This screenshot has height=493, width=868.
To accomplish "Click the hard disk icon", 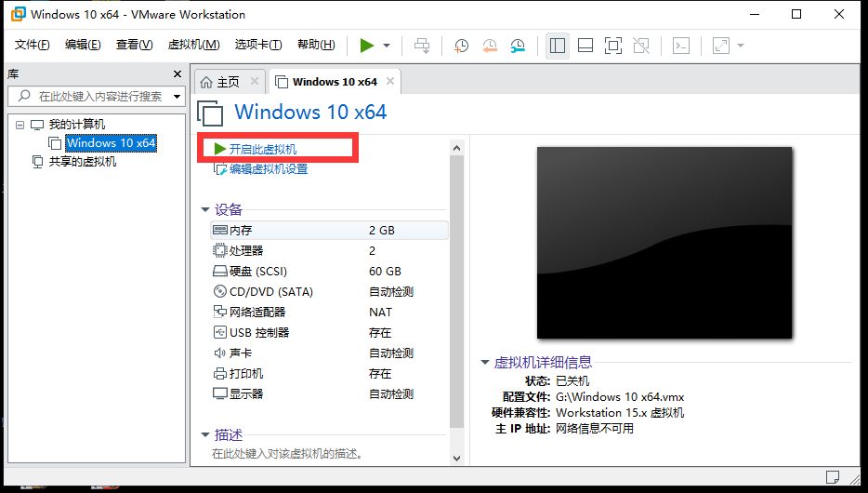I will [x=220, y=272].
